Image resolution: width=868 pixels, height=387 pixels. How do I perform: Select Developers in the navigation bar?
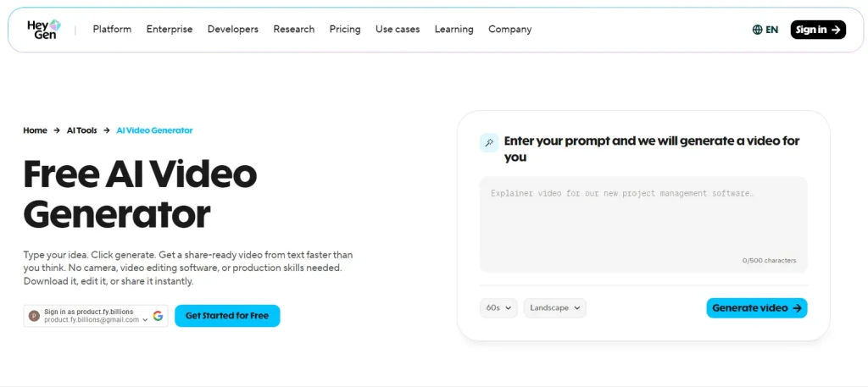pos(233,30)
